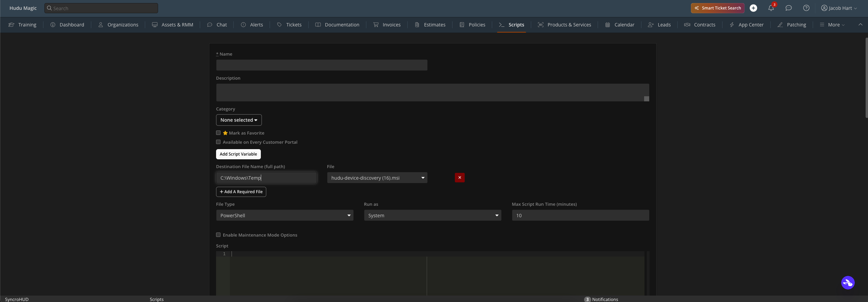Screen dimensions: 868x302
Task: Expand the More navigation menu
Action: 832,25
